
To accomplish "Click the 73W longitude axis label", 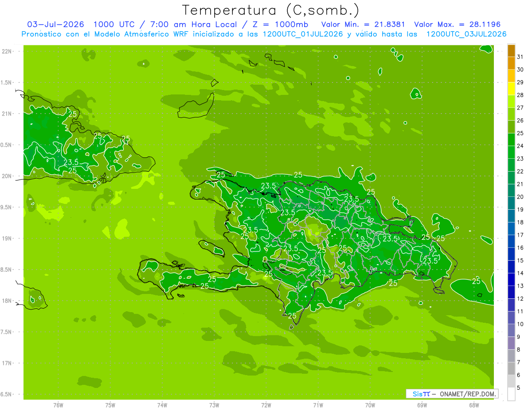I will click(x=214, y=405).
